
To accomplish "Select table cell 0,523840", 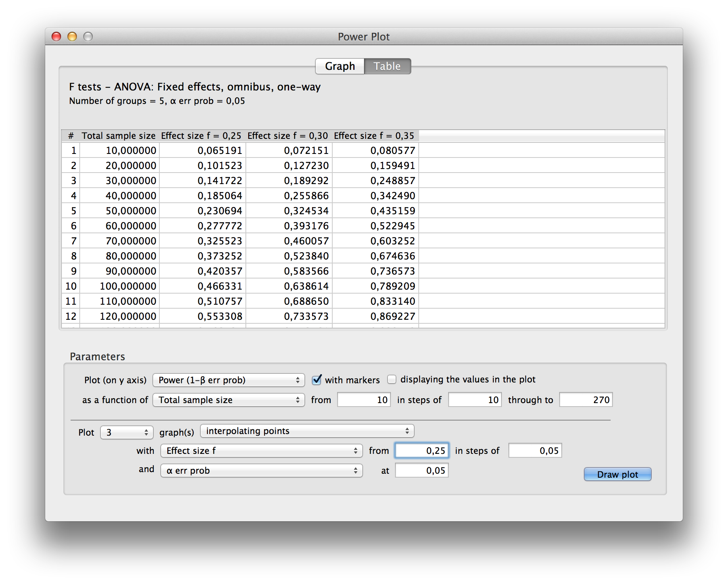I will coord(289,256).
